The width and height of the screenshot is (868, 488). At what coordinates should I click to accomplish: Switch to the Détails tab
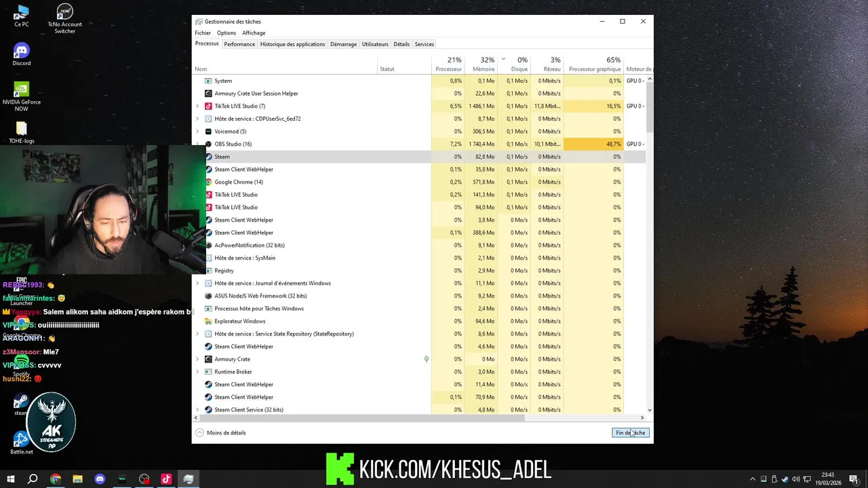401,44
